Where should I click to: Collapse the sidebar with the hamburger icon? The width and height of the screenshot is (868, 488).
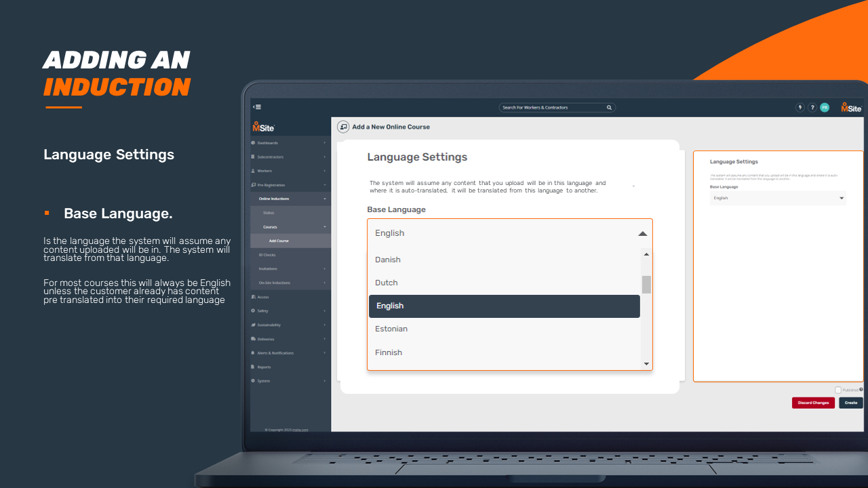[x=257, y=107]
